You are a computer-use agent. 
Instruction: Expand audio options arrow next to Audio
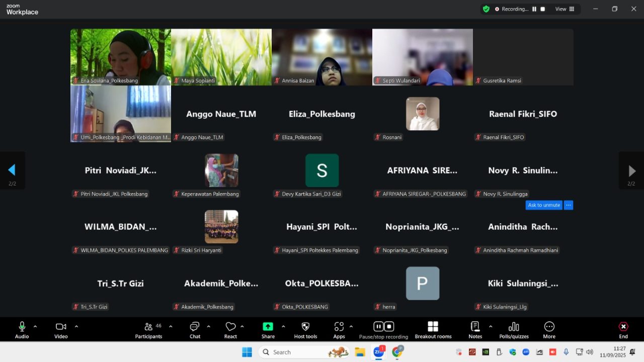pos(35,326)
